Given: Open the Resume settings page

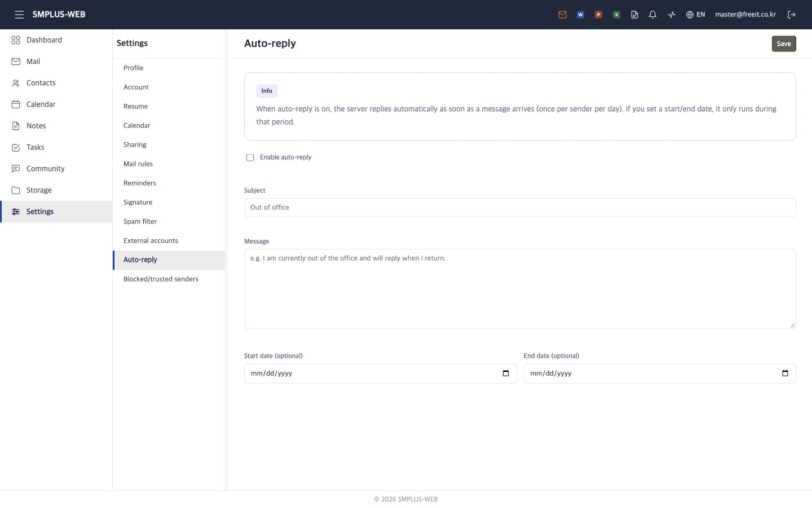Looking at the screenshot, I should pyautogui.click(x=169, y=106).
